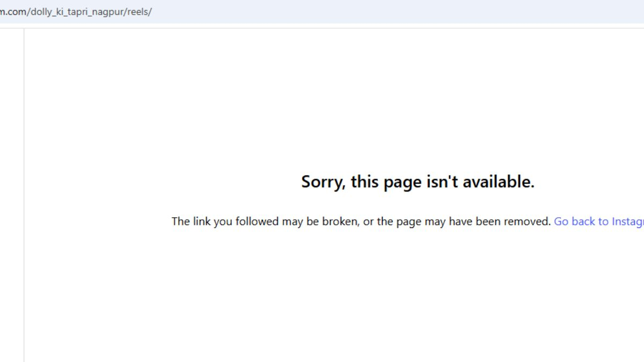Image resolution: width=644 pixels, height=362 pixels.
Task: Click the word "broken" in the message
Action: 340,221
